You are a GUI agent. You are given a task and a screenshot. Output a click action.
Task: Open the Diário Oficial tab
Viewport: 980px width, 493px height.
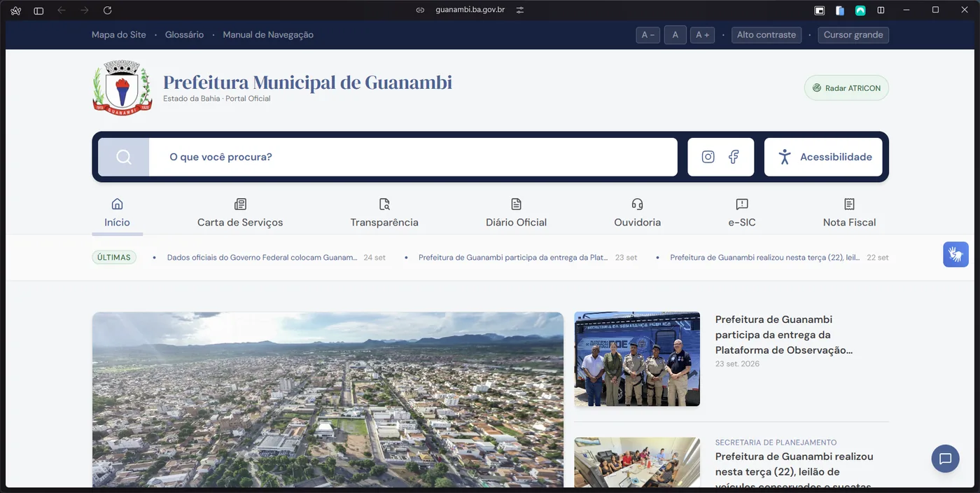click(x=517, y=214)
